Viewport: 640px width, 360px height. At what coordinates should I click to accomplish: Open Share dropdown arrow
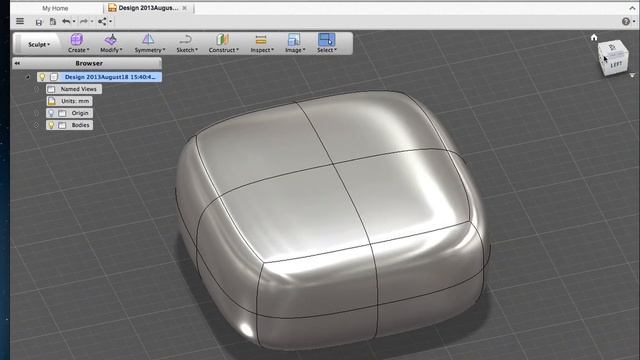(110, 22)
